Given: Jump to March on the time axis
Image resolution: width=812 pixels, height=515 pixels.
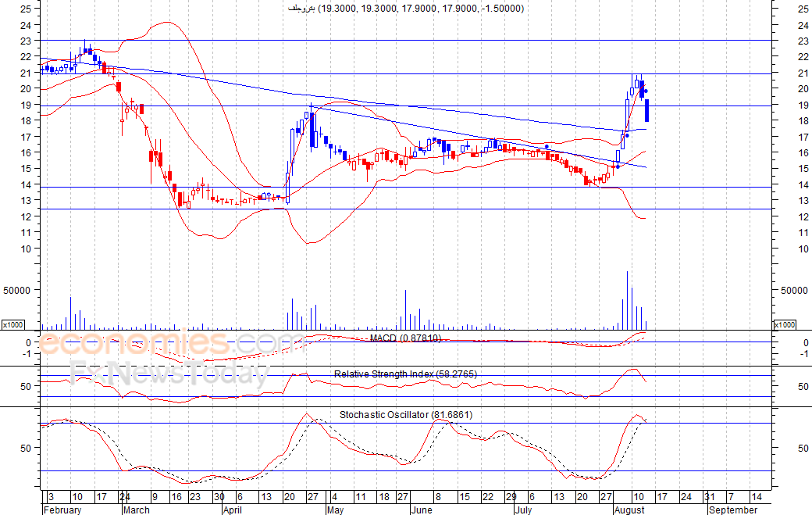Looking at the screenshot, I should (137, 510).
